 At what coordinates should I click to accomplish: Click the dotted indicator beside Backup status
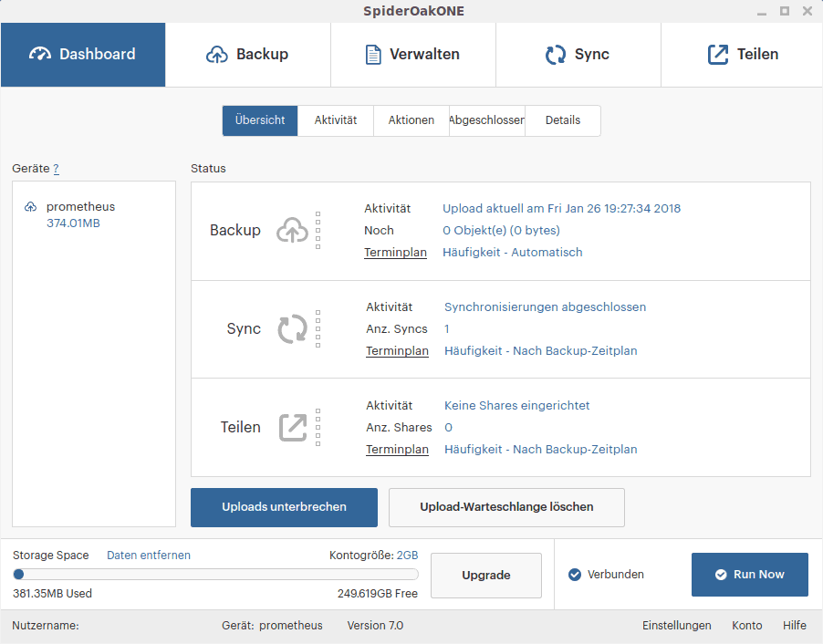click(318, 231)
